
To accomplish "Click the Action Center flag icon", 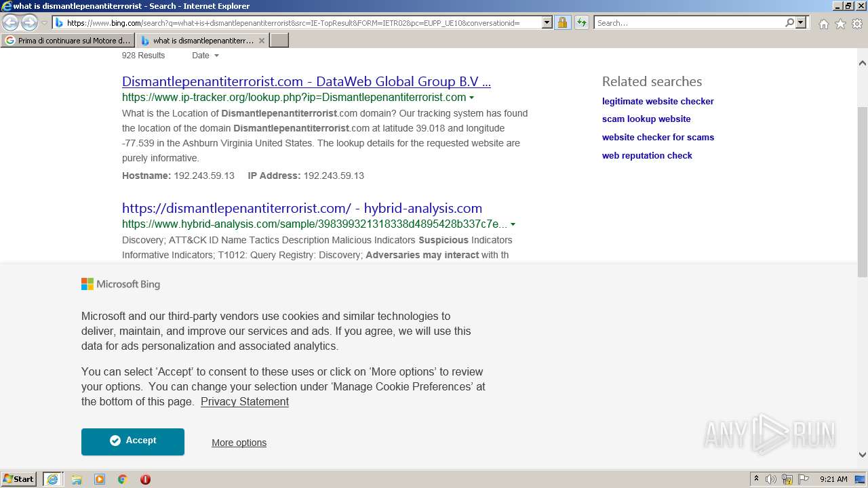I will click(x=804, y=479).
